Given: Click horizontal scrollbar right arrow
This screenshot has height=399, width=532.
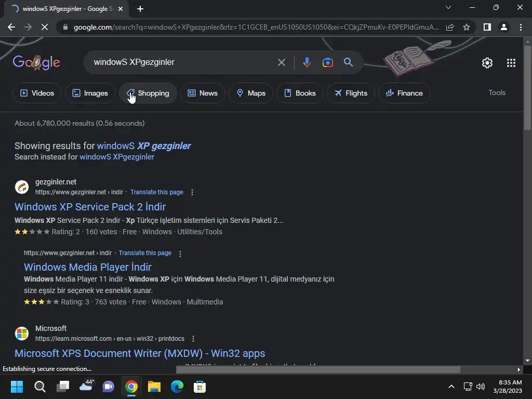Looking at the screenshot, I should (x=519, y=369).
